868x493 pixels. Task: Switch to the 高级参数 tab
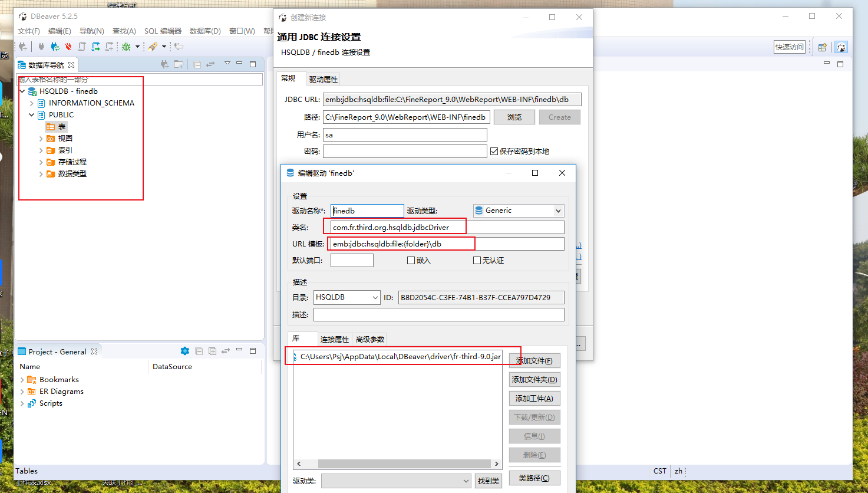370,339
